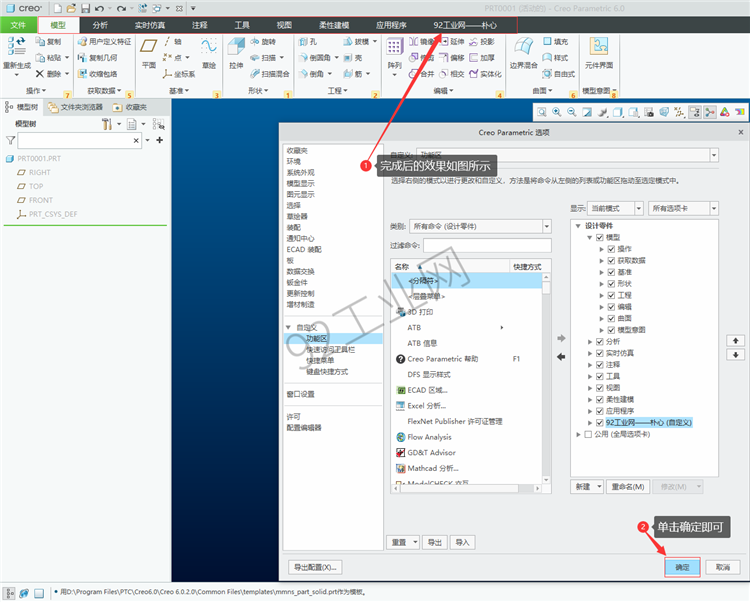
Task: Toggle the 92工业网 custom tab checkbox
Action: (x=599, y=423)
